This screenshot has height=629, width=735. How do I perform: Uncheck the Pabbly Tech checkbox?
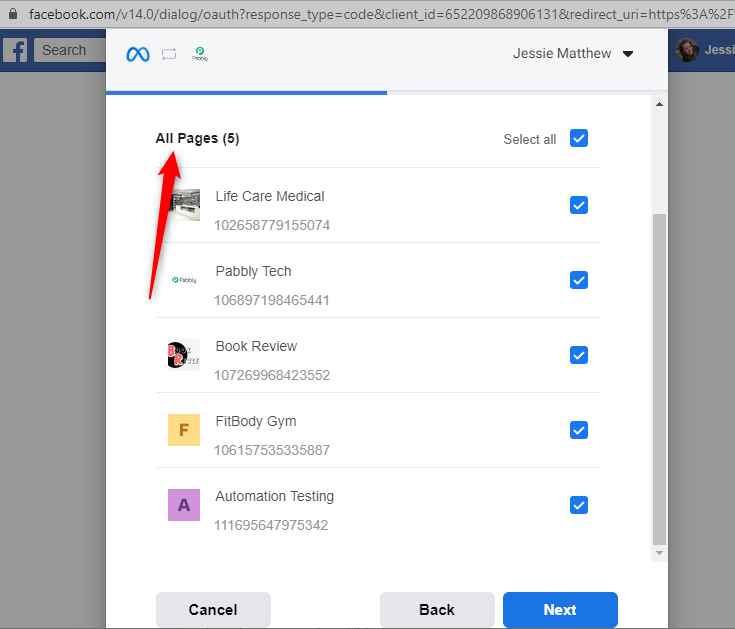pyautogui.click(x=579, y=280)
